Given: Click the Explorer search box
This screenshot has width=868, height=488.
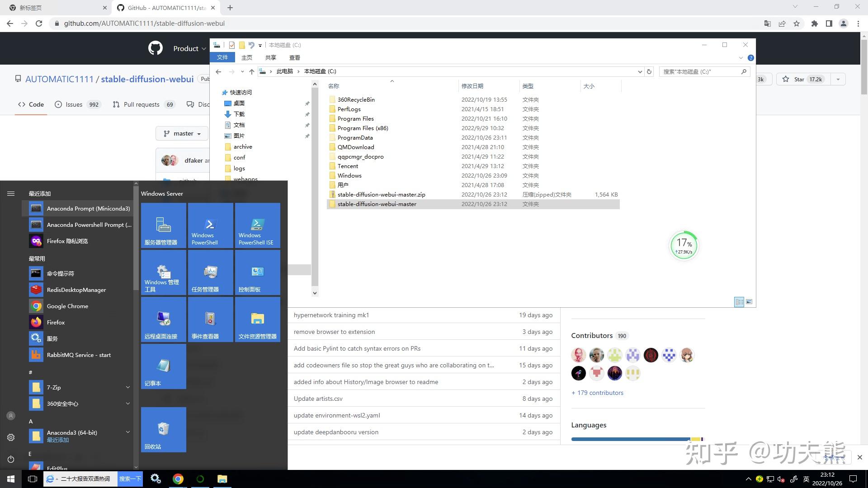Looking at the screenshot, I should pyautogui.click(x=704, y=71).
